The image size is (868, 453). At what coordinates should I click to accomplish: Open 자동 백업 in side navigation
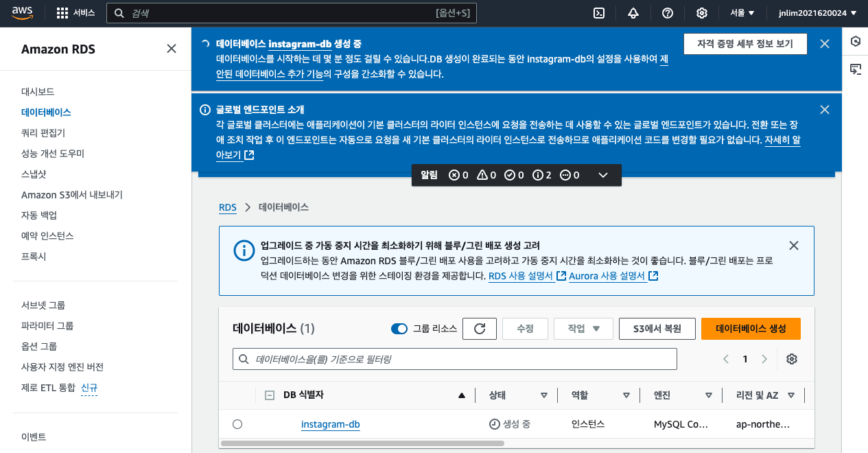(39, 215)
